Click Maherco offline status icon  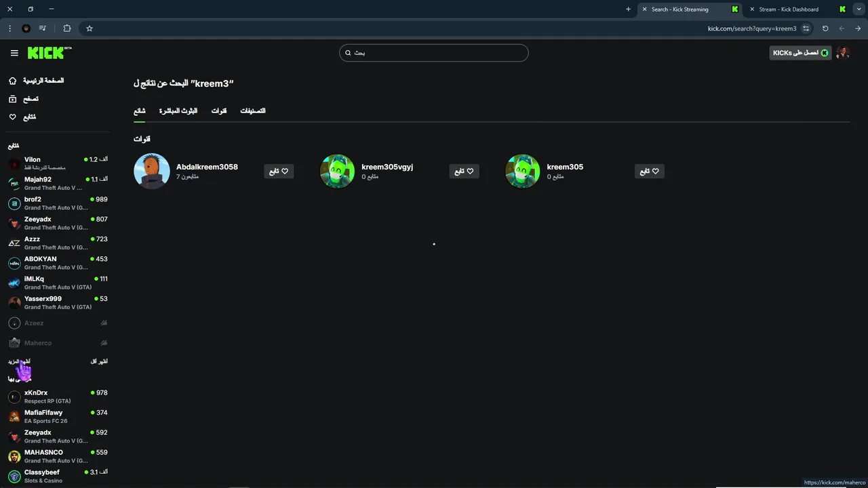pyautogui.click(x=104, y=343)
